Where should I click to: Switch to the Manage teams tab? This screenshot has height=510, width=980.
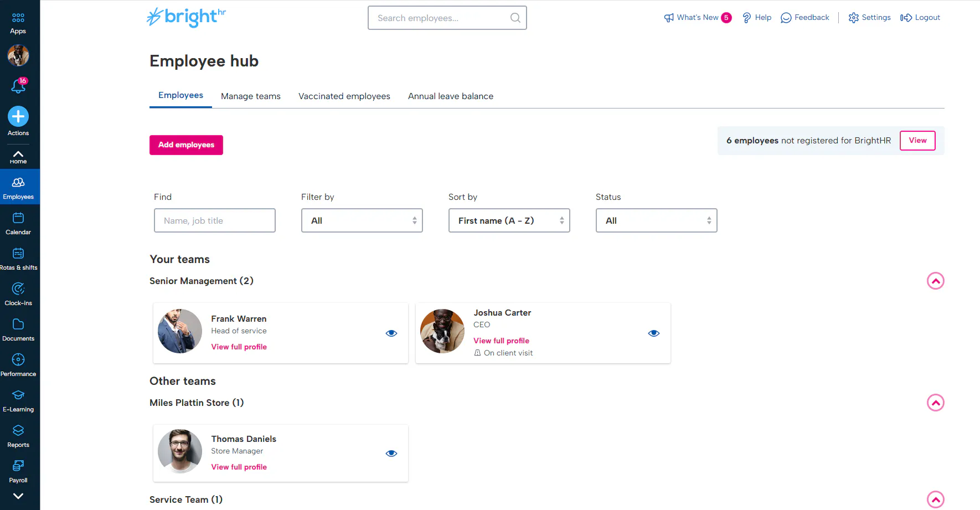click(251, 96)
